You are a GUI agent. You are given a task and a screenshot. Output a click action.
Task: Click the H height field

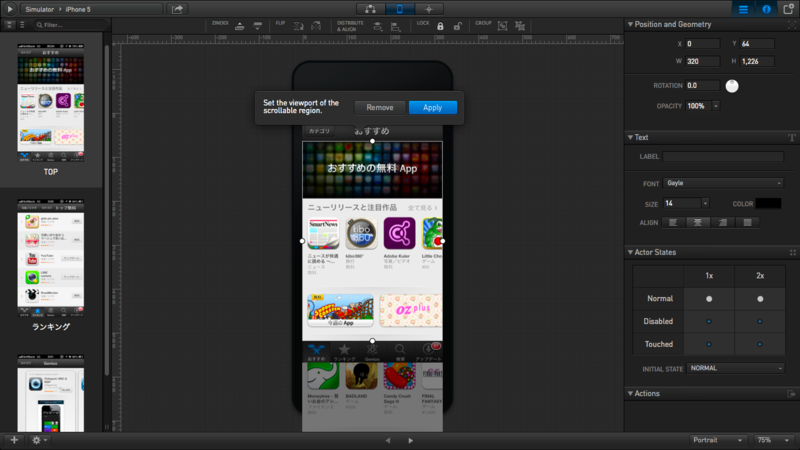(x=757, y=61)
